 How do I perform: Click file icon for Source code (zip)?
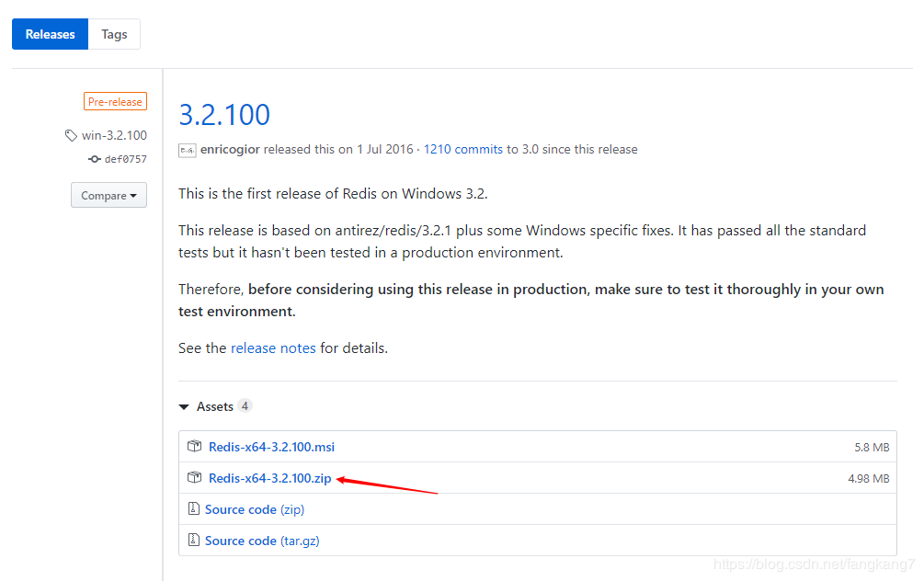click(193, 508)
